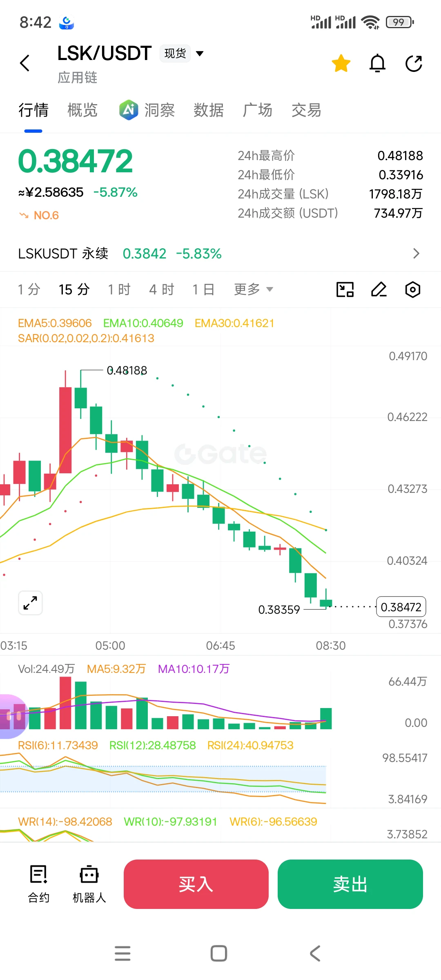Viewport: 441px width, 980px height.
Task: Tap the AI insight logo icon
Action: [x=129, y=110]
